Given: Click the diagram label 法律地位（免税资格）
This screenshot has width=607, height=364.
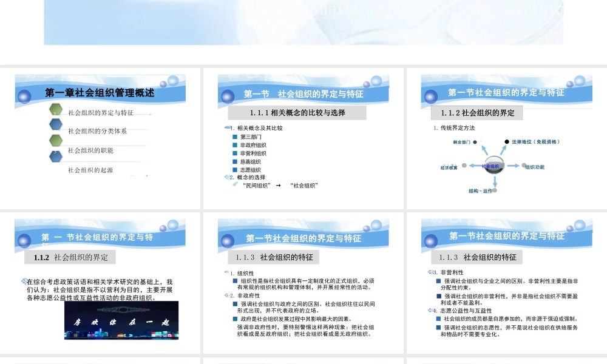Looking at the screenshot, I should point(535,142).
